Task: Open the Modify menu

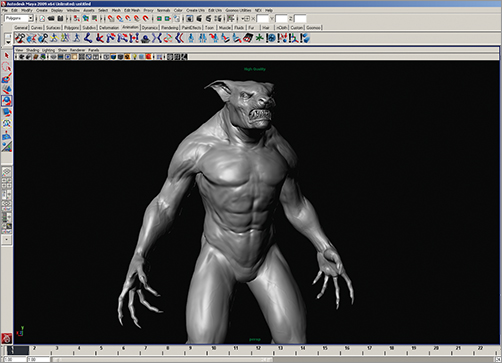Action: (x=27, y=10)
